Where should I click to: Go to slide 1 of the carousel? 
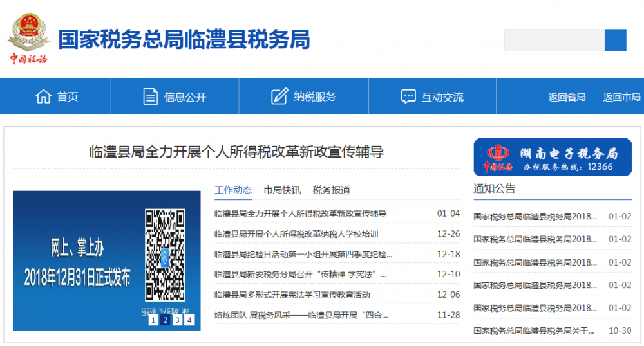pos(153,320)
